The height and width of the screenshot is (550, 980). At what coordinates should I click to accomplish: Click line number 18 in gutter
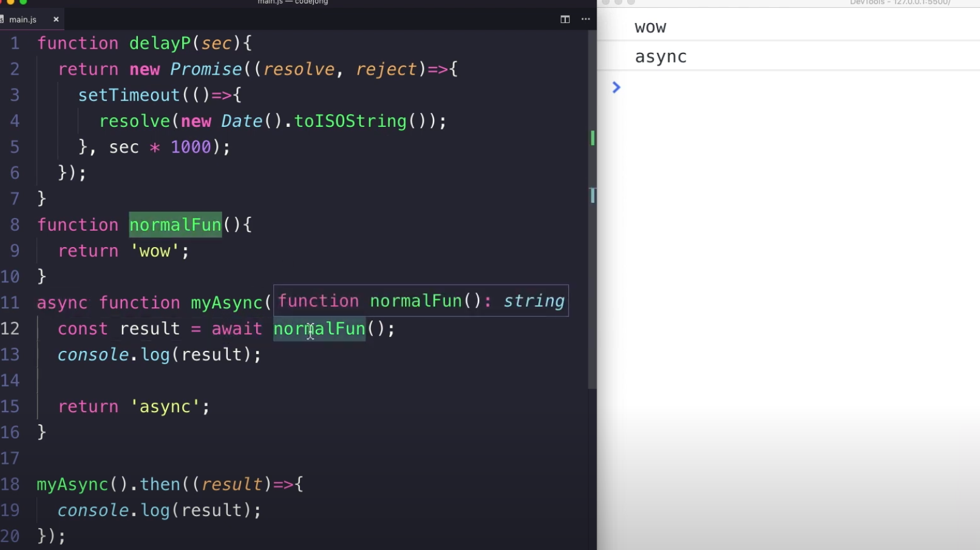(10, 484)
